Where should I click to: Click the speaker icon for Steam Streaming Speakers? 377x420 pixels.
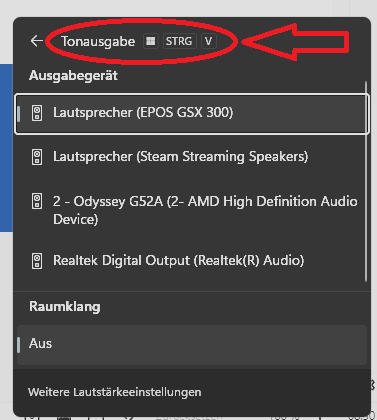(37, 157)
